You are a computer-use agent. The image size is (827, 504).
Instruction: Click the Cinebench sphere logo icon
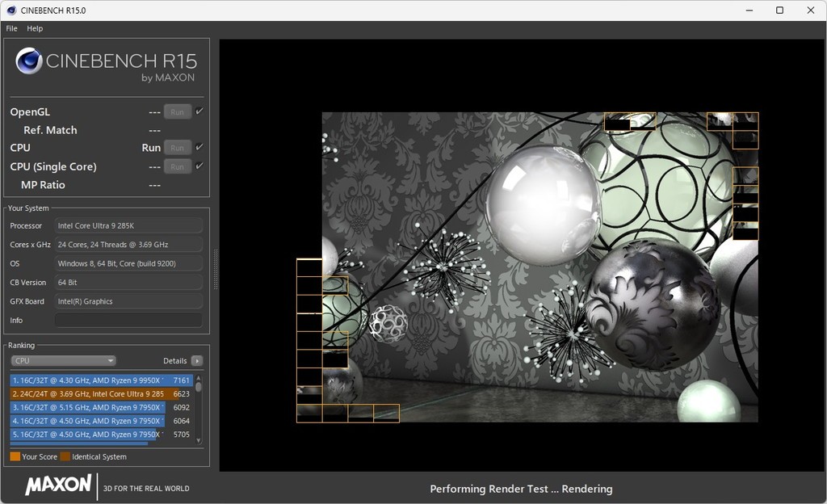pos(29,61)
